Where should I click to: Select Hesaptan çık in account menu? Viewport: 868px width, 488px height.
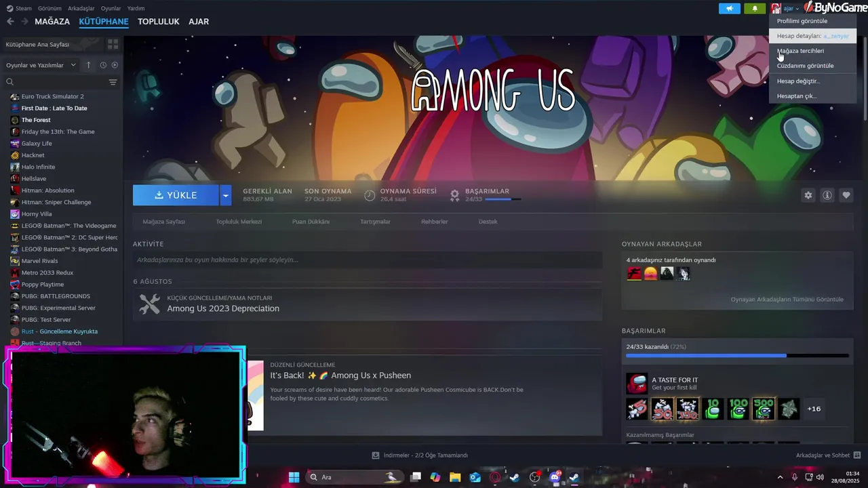coord(812,96)
